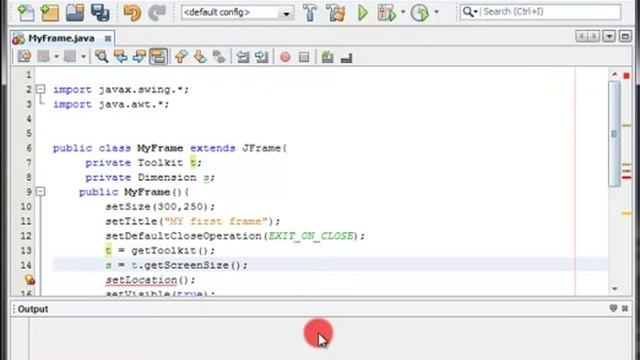Click the error lightbulb hint in gutter

(x=29, y=280)
